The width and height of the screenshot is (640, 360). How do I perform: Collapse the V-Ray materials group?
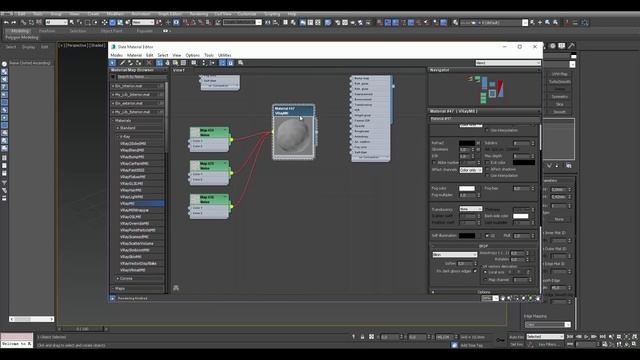click(x=118, y=137)
